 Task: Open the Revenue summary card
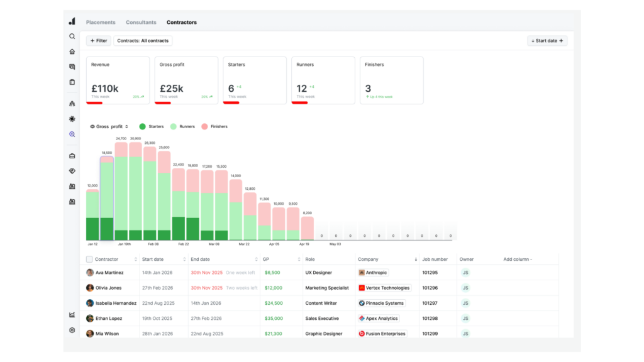[118, 80]
